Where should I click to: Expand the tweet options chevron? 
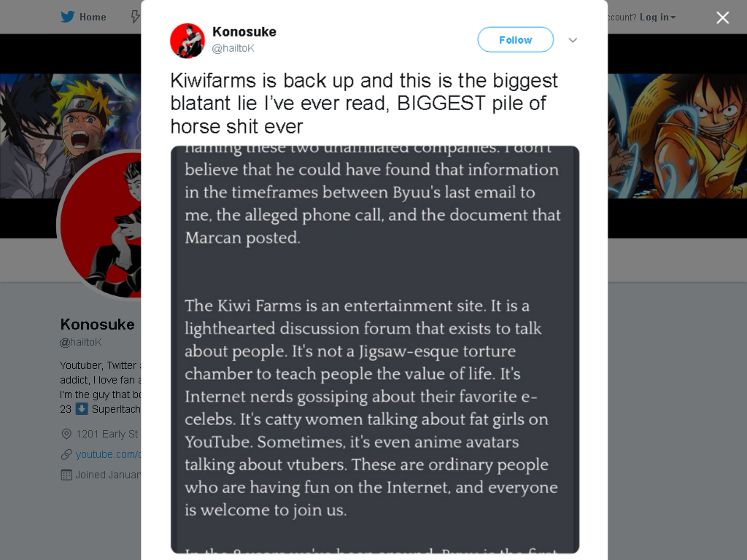tap(573, 41)
